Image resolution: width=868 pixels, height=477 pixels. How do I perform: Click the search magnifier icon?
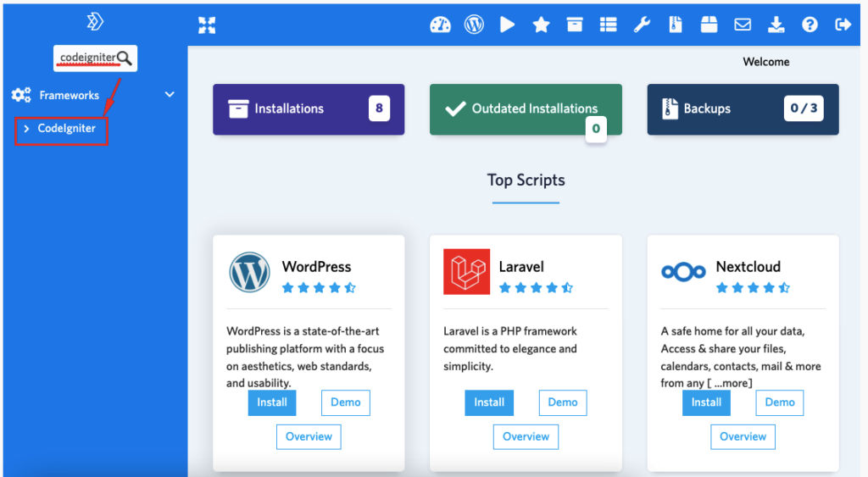pyautogui.click(x=125, y=58)
